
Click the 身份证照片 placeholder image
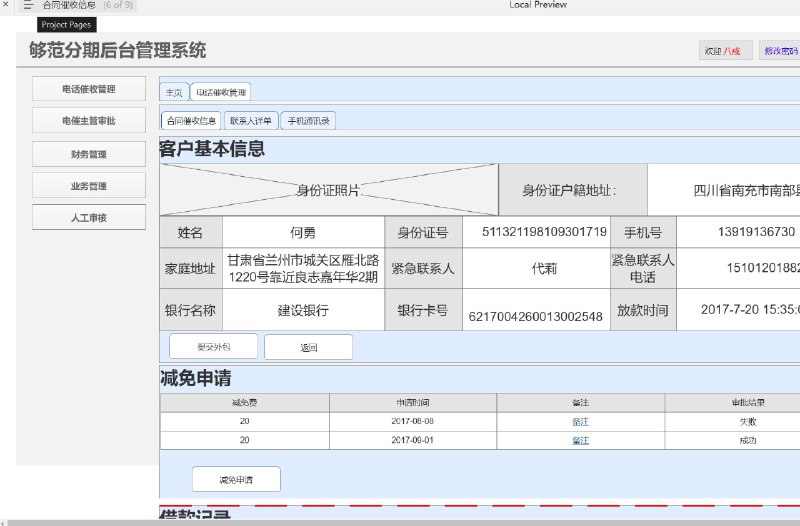point(329,190)
